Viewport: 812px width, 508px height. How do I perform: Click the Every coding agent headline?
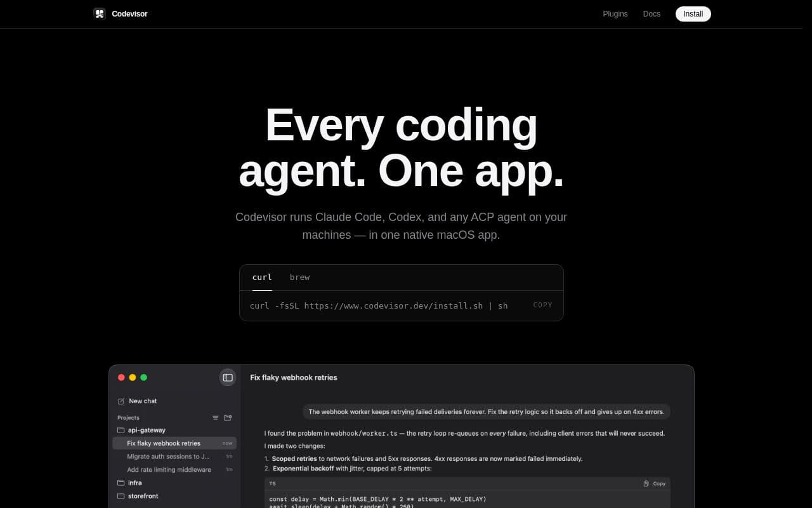[x=401, y=147]
